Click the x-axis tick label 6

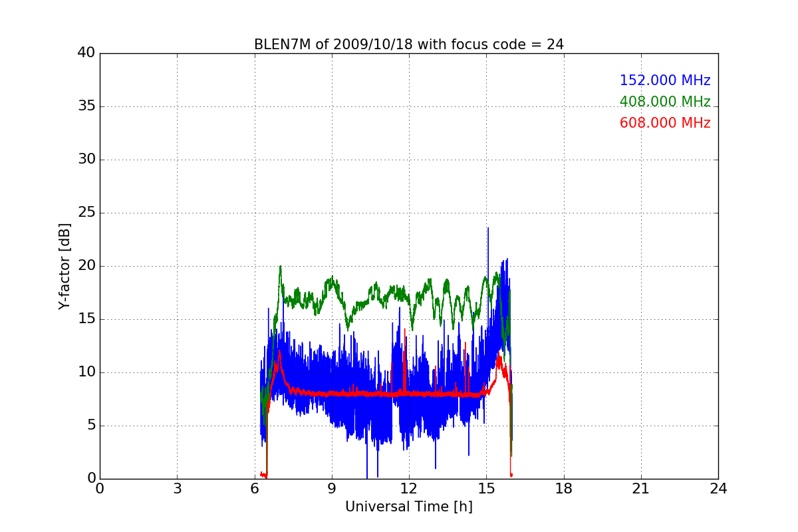tap(254, 489)
